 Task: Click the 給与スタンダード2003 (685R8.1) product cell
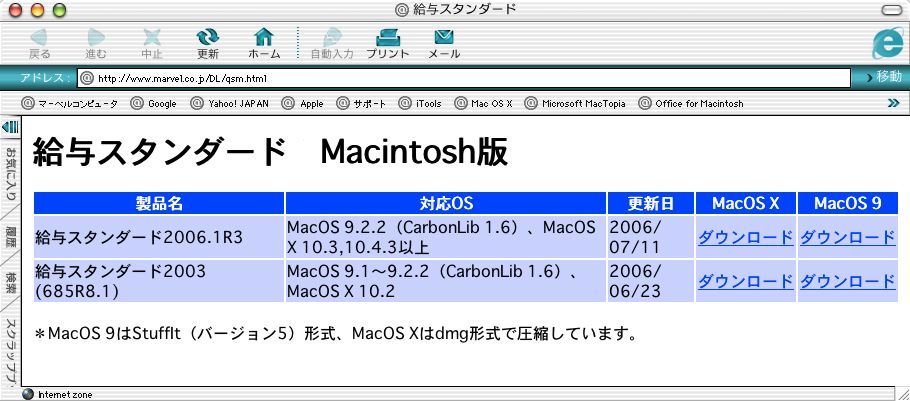[x=159, y=281]
